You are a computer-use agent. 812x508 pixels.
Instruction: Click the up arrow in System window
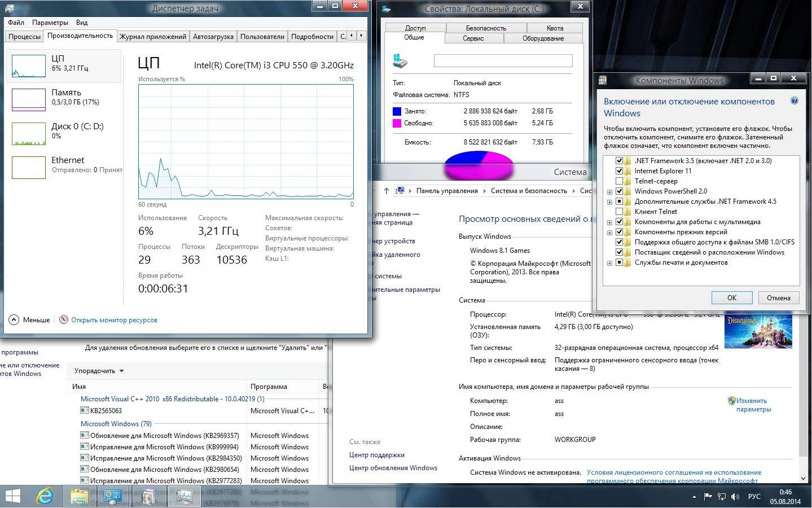[387, 191]
